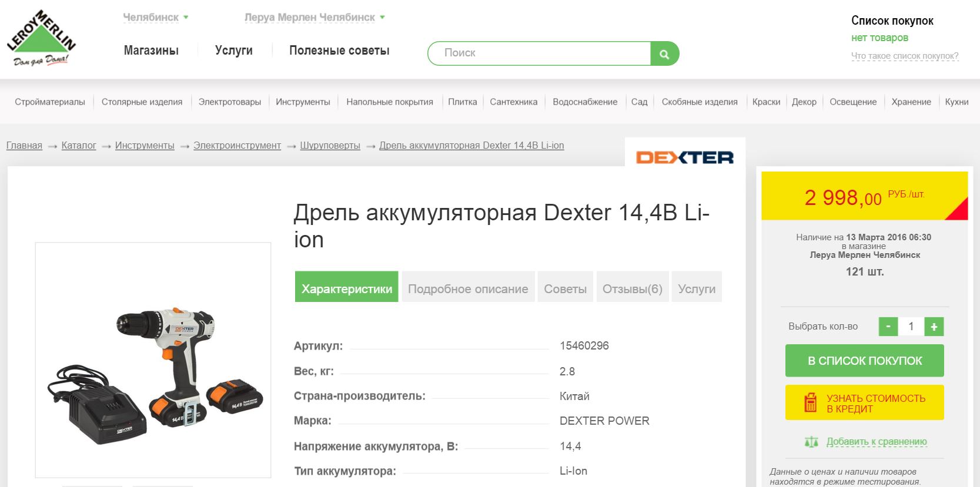Go to Каталог breadcrumb

click(x=79, y=146)
